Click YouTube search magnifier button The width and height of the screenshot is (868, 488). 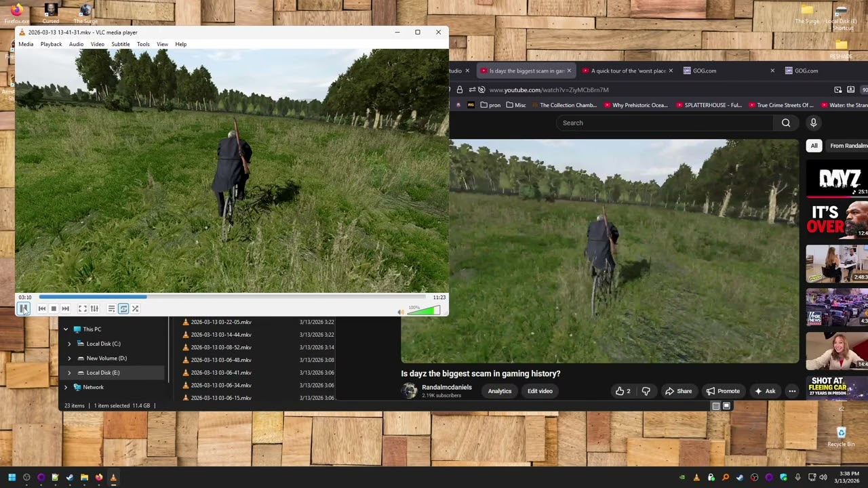click(x=786, y=123)
